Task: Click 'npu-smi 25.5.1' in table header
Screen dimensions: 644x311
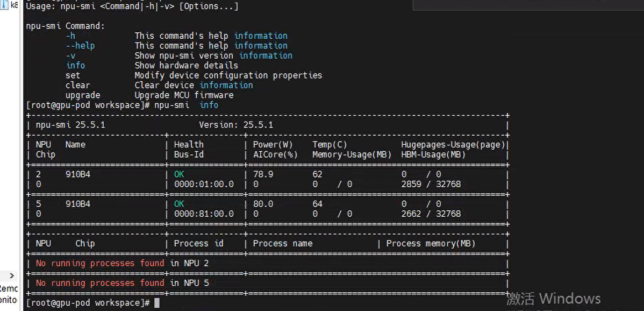Action: pyautogui.click(x=70, y=125)
